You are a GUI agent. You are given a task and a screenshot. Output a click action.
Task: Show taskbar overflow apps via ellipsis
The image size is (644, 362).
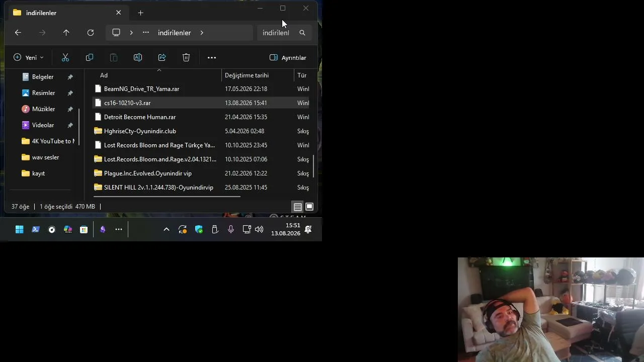click(x=119, y=230)
